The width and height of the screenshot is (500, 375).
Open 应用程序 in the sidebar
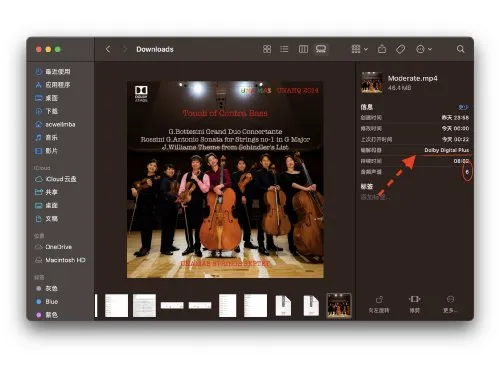(x=53, y=85)
